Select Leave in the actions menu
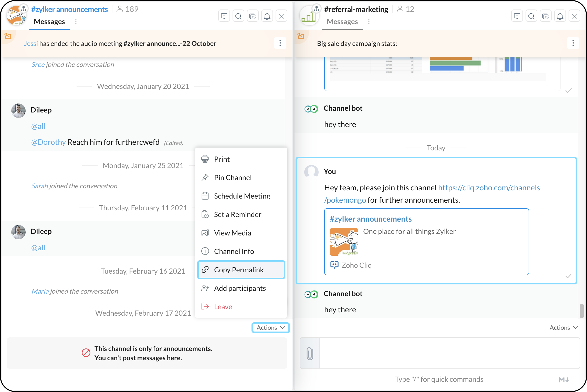This screenshot has height=392, width=587. pos(223,307)
